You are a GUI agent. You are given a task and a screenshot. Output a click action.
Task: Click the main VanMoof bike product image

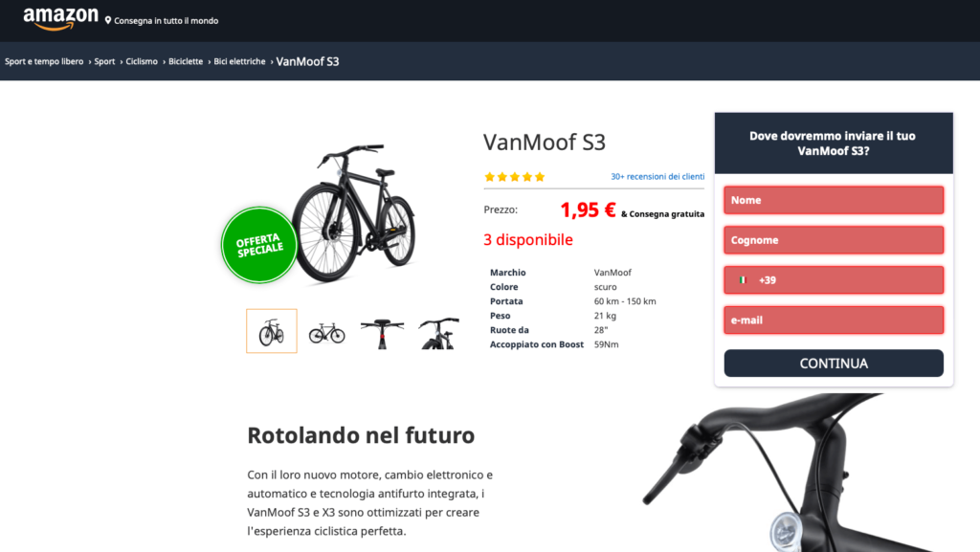coord(353,212)
